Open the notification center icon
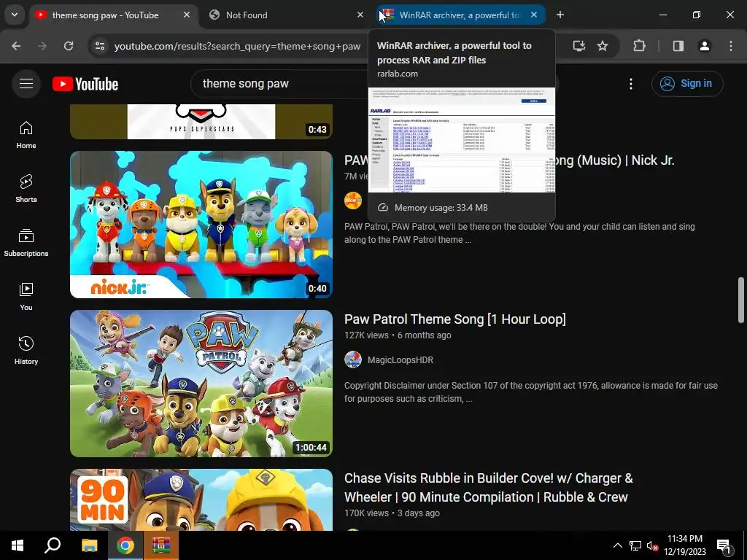Viewport: 747px width, 560px height. click(x=724, y=545)
